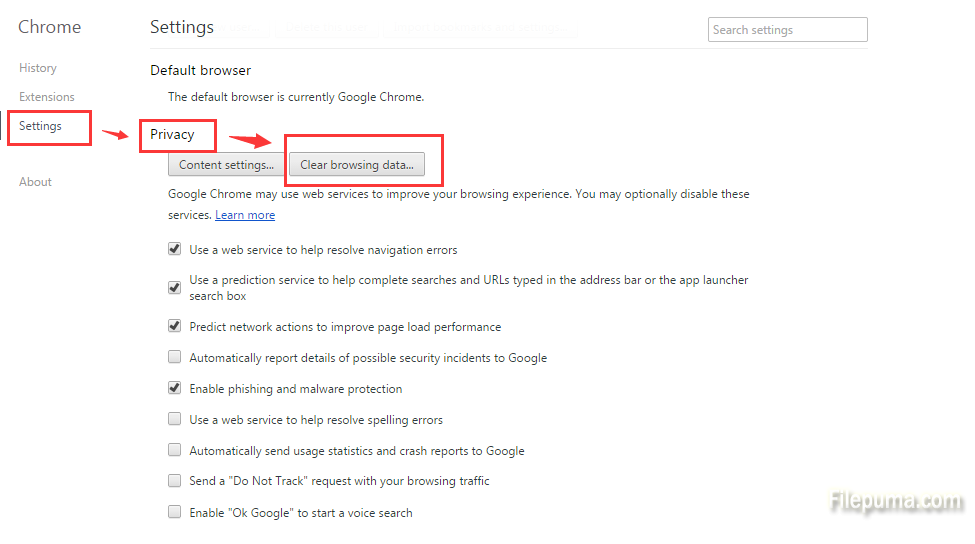Click the Chrome title in sidebar
Screen dimensions: 975x544
click(x=50, y=27)
